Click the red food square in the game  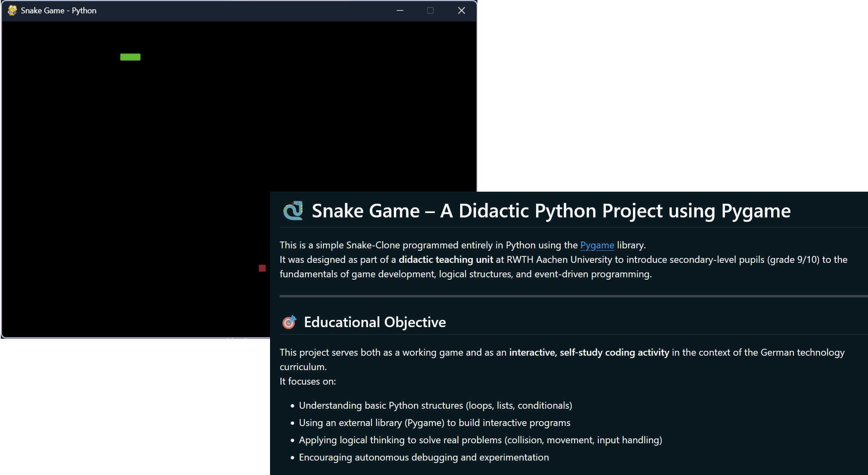(262, 268)
